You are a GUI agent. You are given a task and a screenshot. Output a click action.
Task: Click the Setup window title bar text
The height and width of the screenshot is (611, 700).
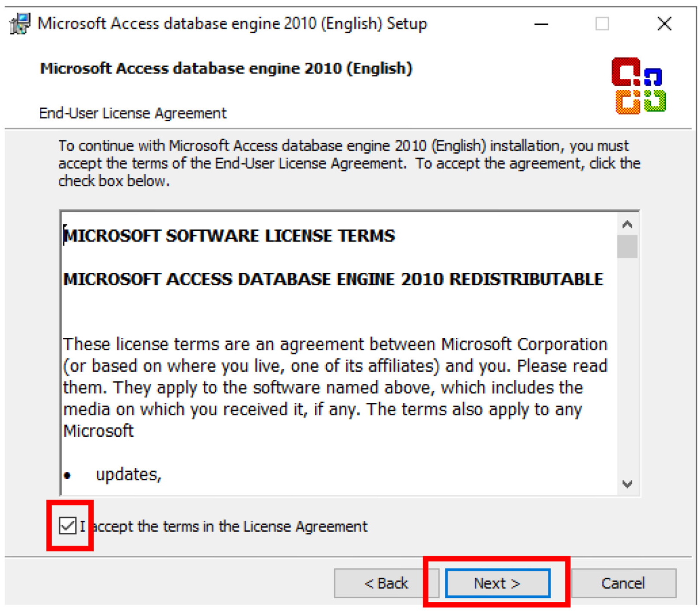coord(232,24)
